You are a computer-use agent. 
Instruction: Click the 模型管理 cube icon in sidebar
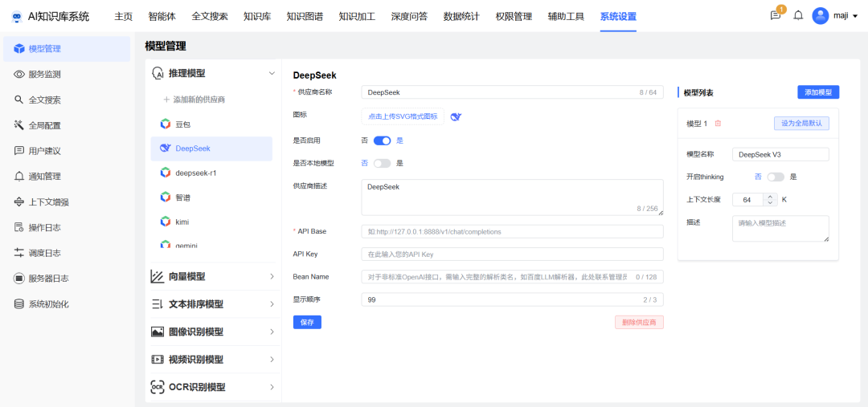pyautogui.click(x=19, y=49)
